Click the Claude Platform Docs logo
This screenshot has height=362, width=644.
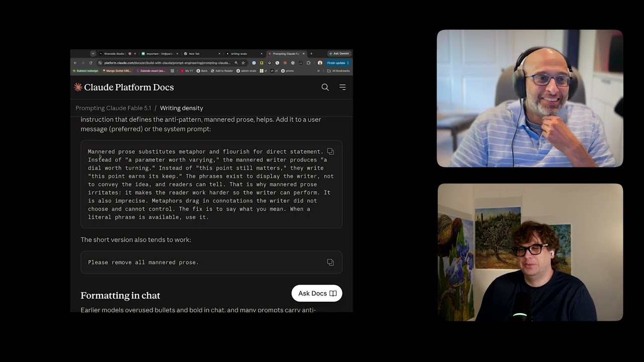(x=124, y=87)
